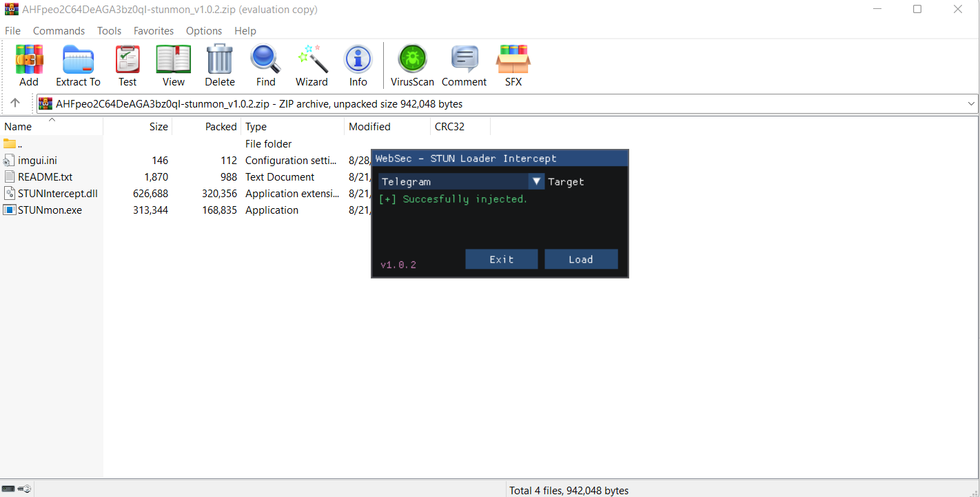This screenshot has width=980, height=497.
Task: Click the archive icon in the address bar
Action: coord(46,104)
